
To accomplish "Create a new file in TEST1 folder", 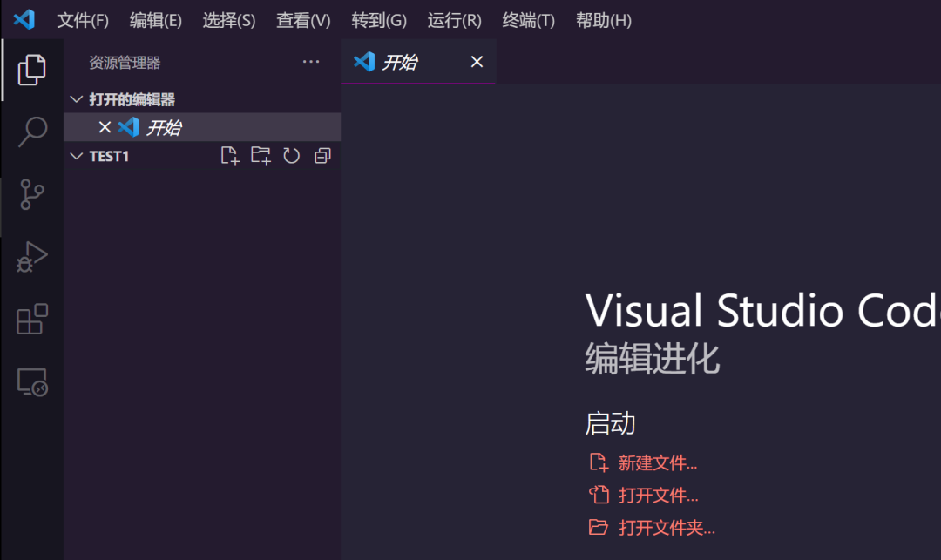I will point(230,156).
